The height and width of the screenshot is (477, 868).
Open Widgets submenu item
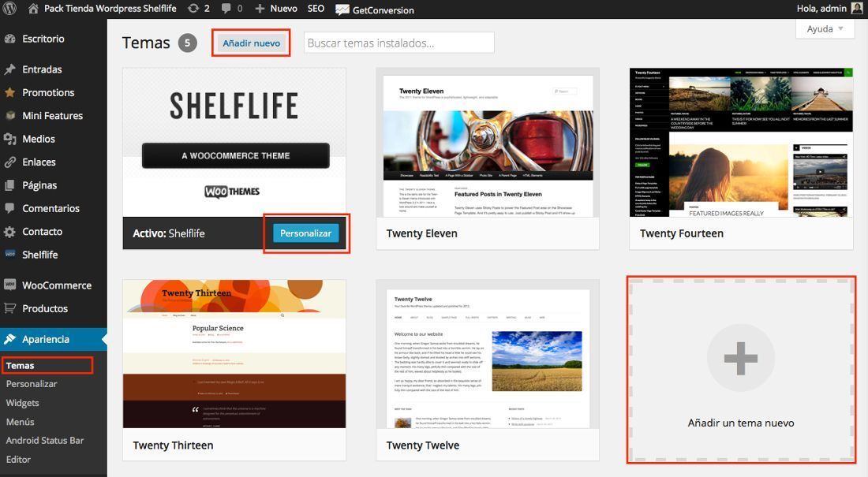22,403
